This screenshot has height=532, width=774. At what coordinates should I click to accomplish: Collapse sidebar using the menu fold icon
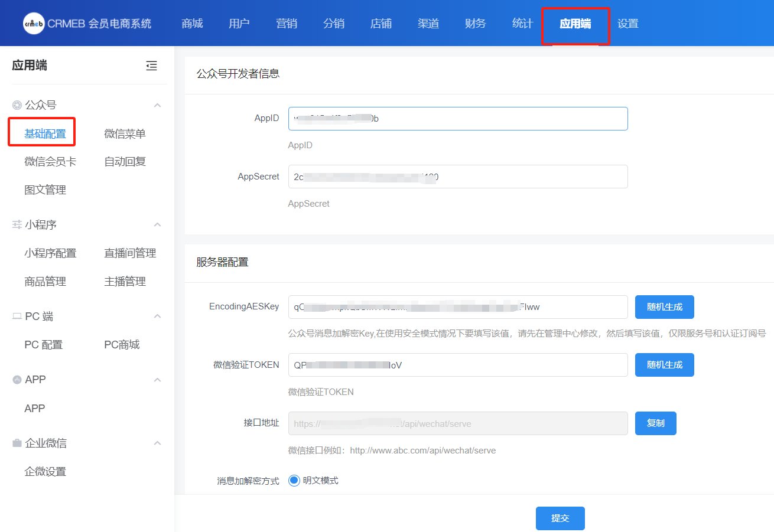coord(152,66)
